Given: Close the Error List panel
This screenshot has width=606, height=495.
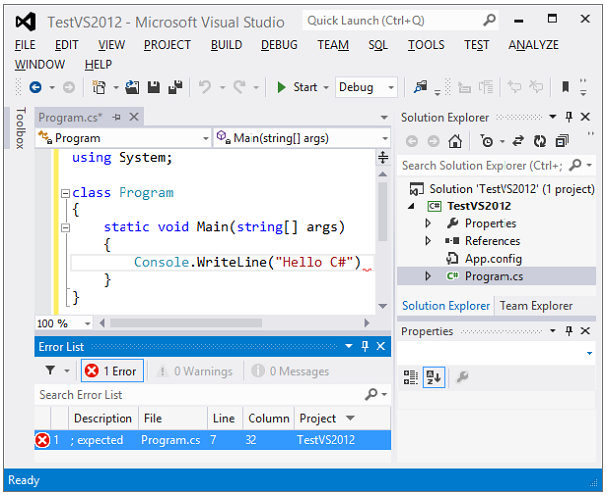Looking at the screenshot, I should (x=381, y=346).
